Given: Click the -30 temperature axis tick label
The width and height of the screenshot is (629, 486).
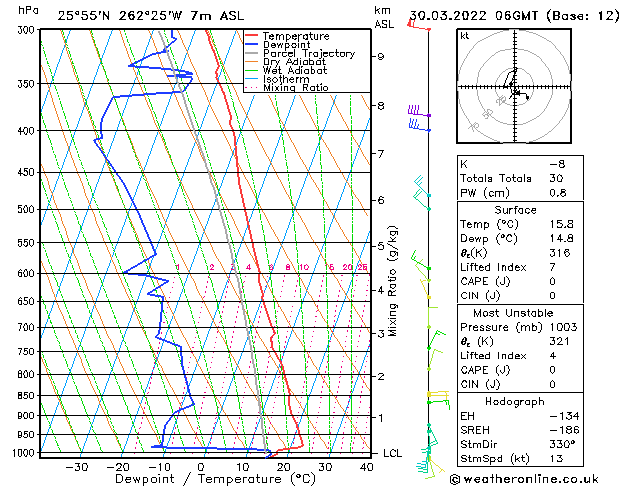Looking at the screenshot, I should pos(77,467).
